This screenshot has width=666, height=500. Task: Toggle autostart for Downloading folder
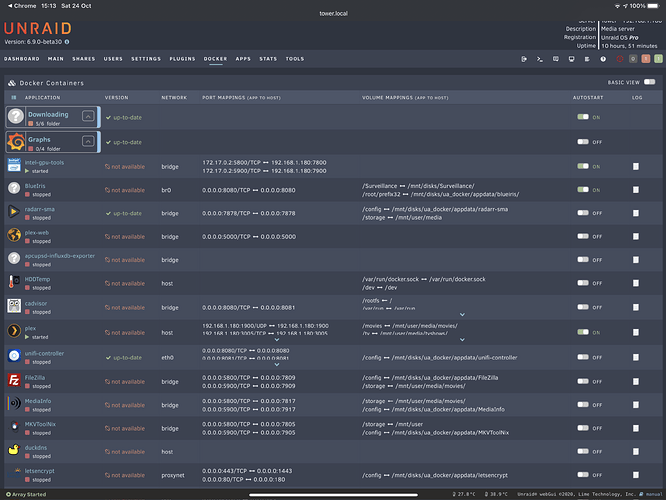583,117
